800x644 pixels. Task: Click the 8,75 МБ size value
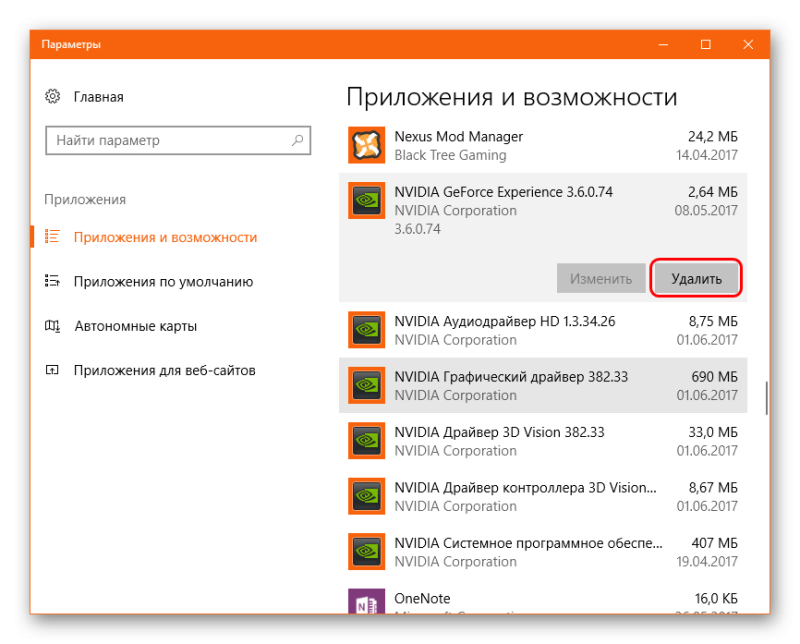pos(713,321)
